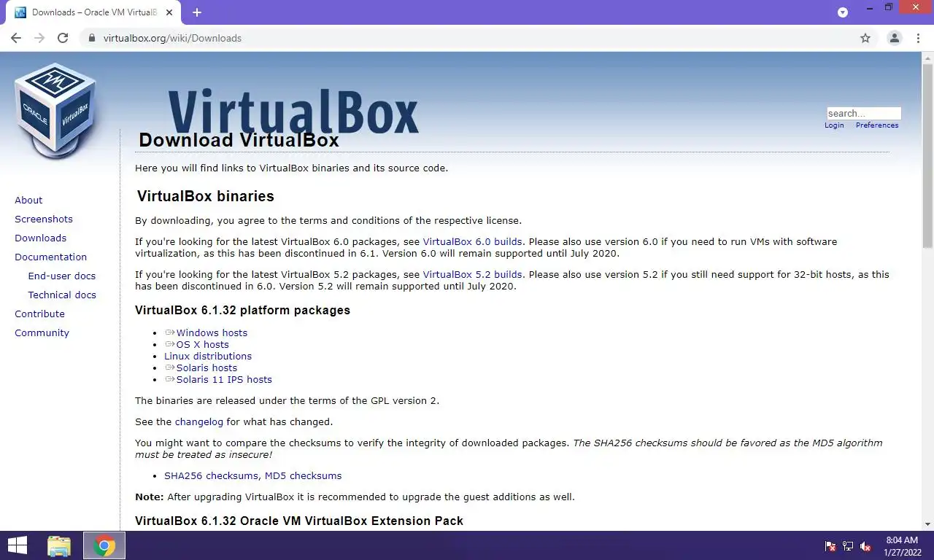Click the muted speaker tray icon
Image resolution: width=934 pixels, height=560 pixels.
point(865,546)
